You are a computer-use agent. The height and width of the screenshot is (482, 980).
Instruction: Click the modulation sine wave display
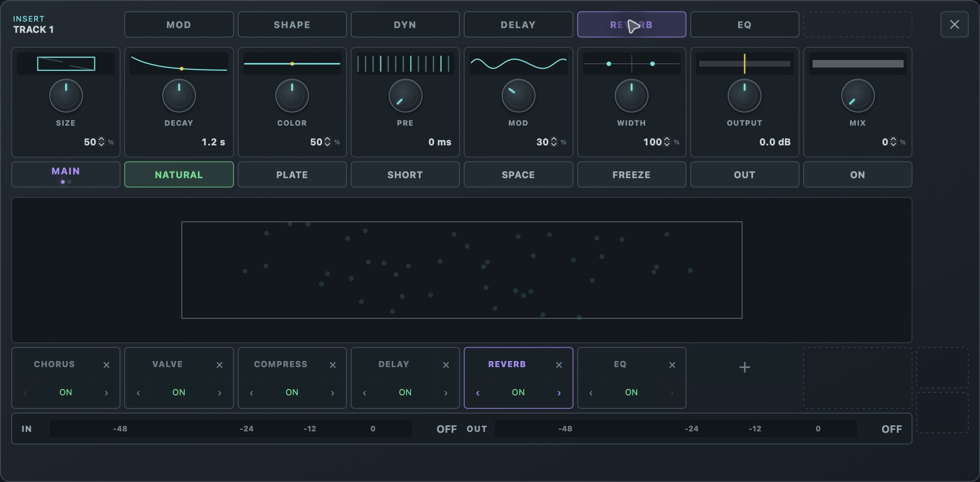coord(518,64)
